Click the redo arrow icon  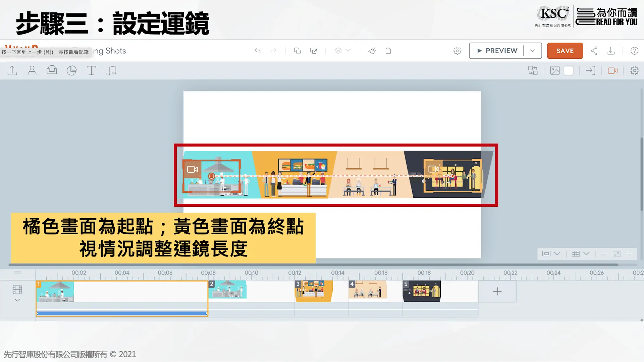pos(273,51)
